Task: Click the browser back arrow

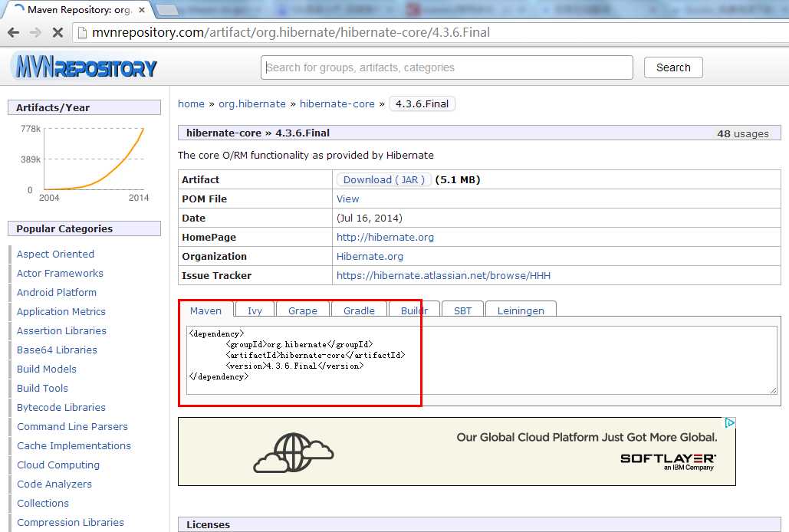Action: pos(14,33)
